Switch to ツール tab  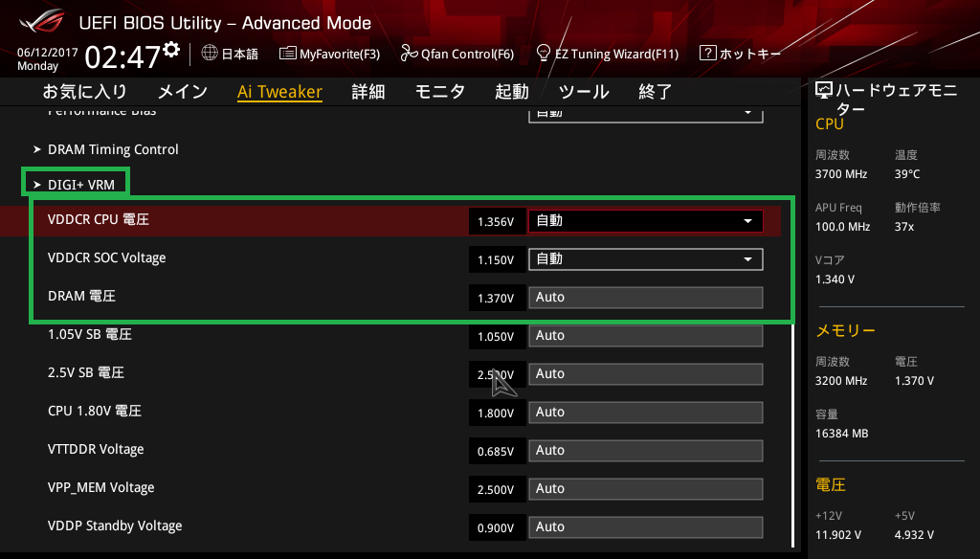coord(584,92)
